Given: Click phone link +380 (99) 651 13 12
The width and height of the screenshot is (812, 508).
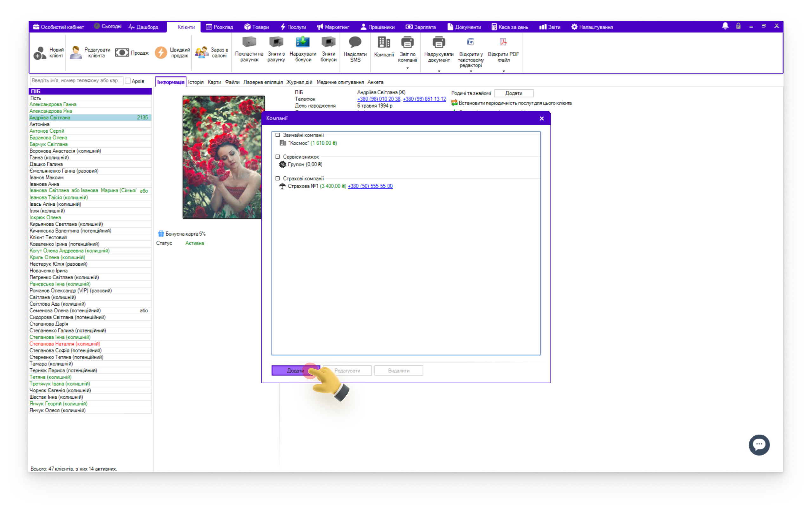Looking at the screenshot, I should (x=424, y=99).
